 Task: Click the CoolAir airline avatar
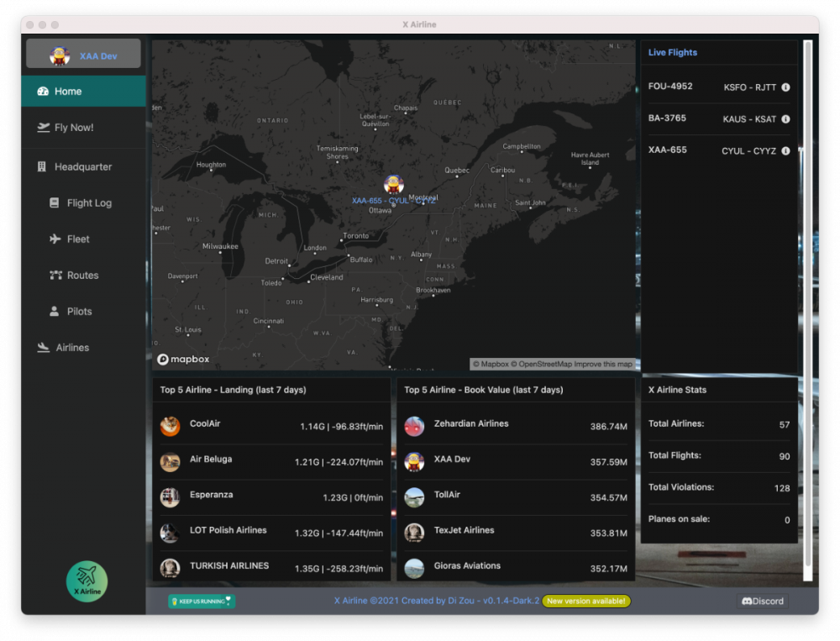tap(171, 426)
